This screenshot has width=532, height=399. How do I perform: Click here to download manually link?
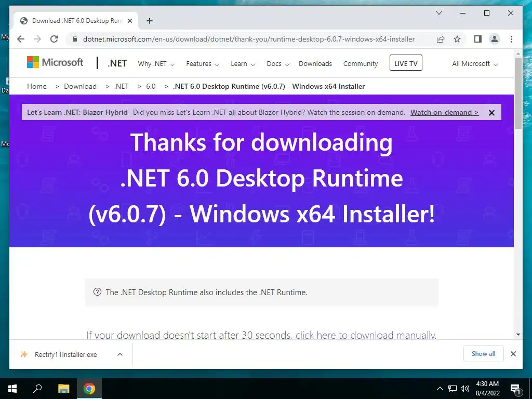[x=365, y=335]
